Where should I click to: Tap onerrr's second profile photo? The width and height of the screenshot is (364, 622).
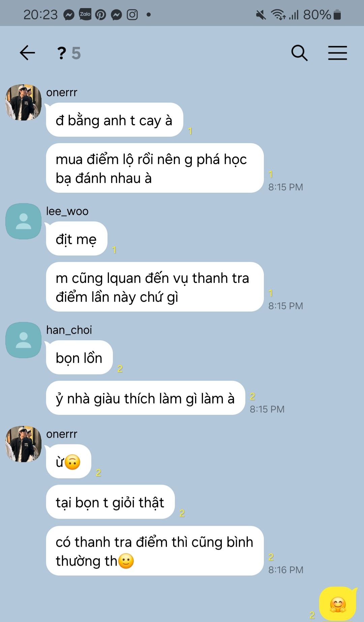click(x=23, y=444)
